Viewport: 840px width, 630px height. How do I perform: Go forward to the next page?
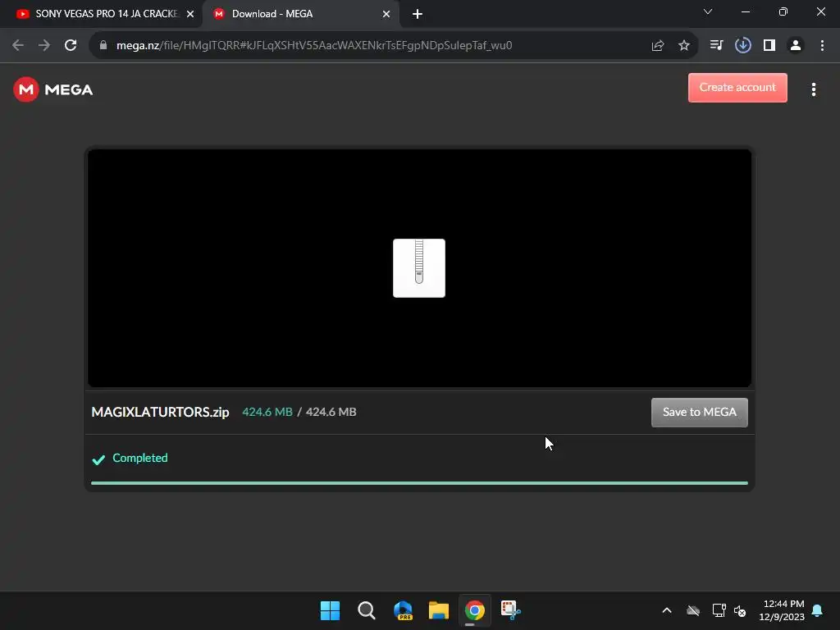[x=44, y=46]
